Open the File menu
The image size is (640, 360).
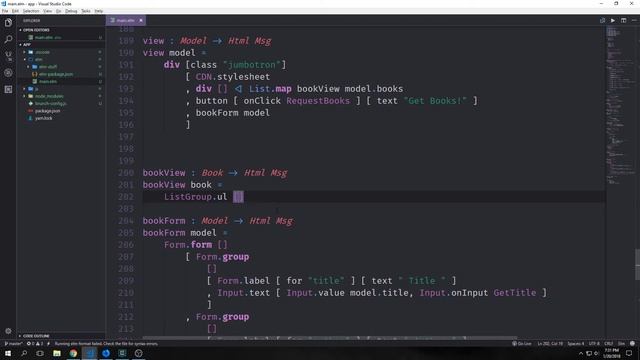[5, 11]
